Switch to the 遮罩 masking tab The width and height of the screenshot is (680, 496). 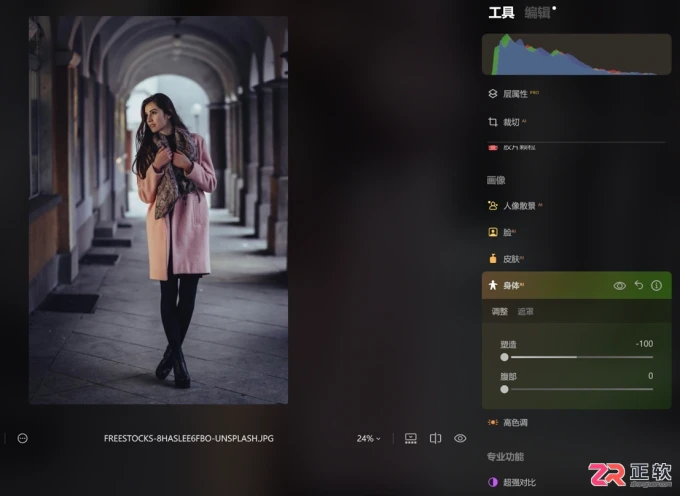point(525,311)
